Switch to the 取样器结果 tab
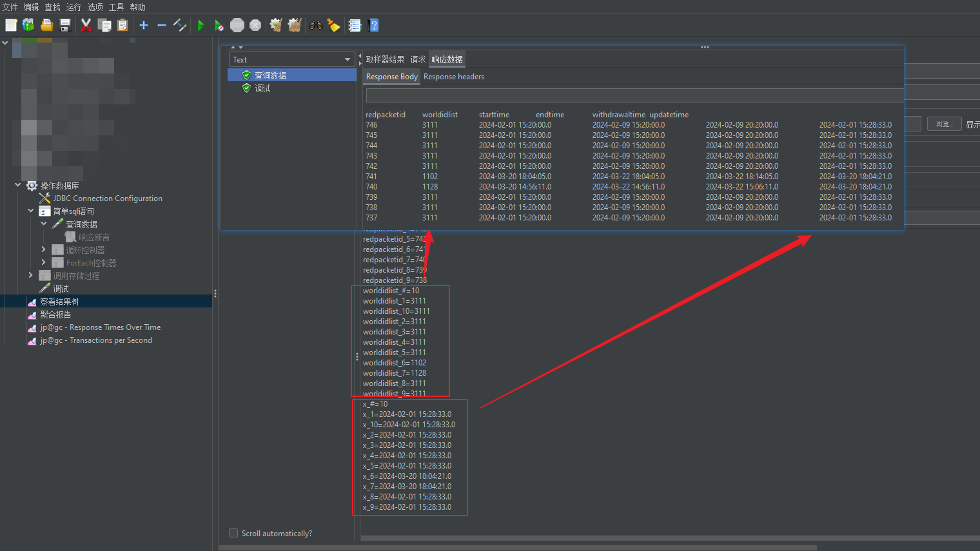Screen dimensions: 980x551 pos(386,59)
